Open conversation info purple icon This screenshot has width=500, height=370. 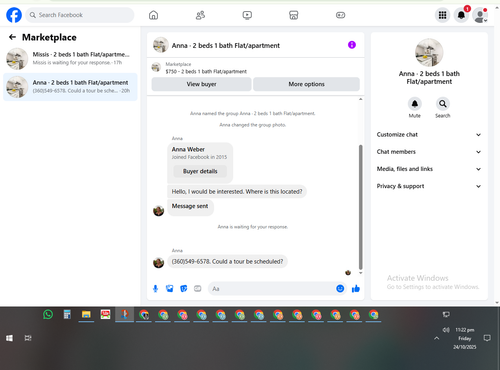coord(352,45)
